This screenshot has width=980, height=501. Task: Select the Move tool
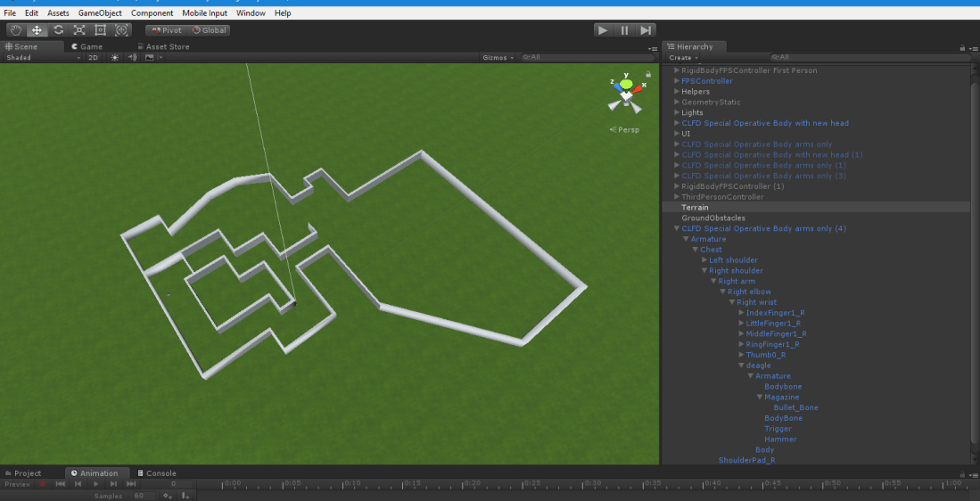point(37,30)
